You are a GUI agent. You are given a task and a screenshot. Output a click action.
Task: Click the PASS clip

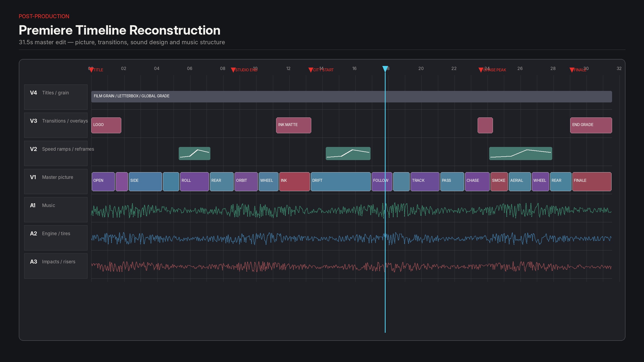tap(452, 182)
